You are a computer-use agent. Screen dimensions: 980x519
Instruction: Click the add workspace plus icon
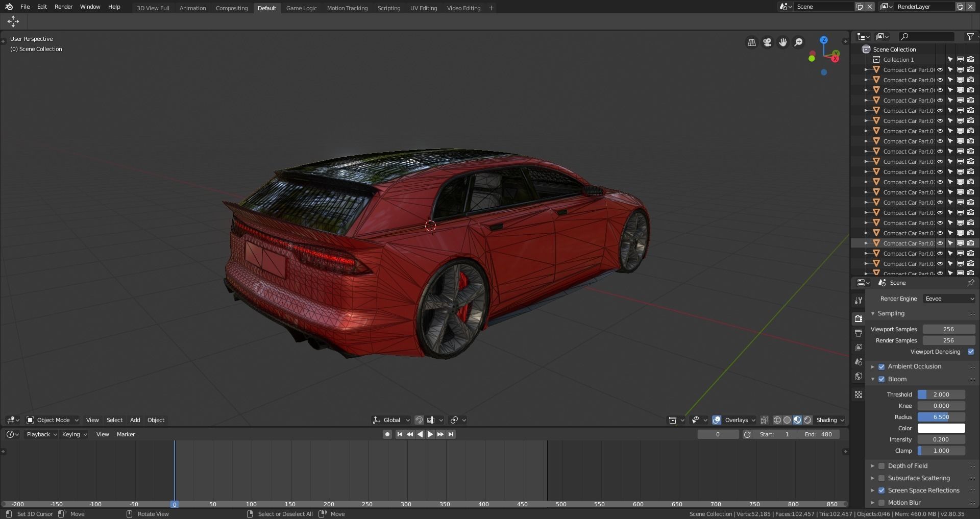491,8
